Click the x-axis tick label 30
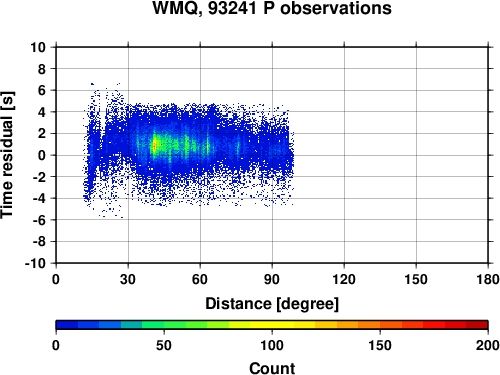 (x=128, y=279)
